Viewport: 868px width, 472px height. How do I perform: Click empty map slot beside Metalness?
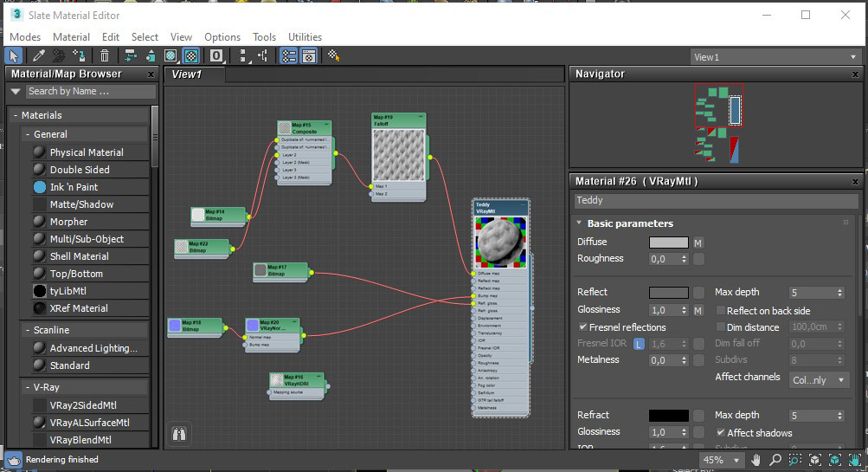(698, 360)
